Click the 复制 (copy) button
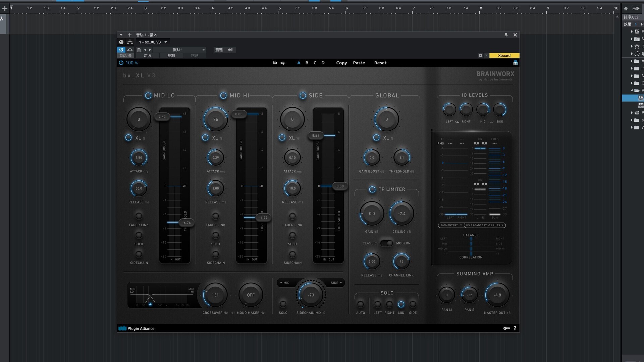644x362 pixels. point(171,56)
